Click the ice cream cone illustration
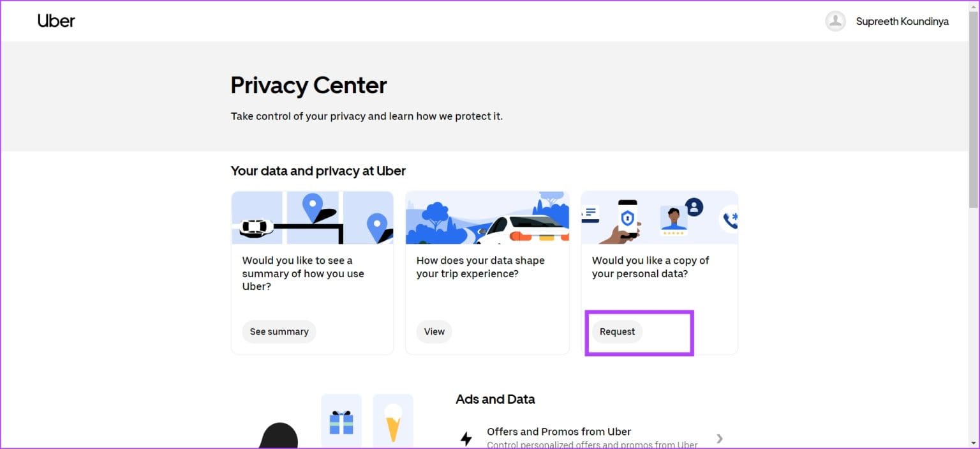Viewport: 980px width, 449px height. (393, 422)
